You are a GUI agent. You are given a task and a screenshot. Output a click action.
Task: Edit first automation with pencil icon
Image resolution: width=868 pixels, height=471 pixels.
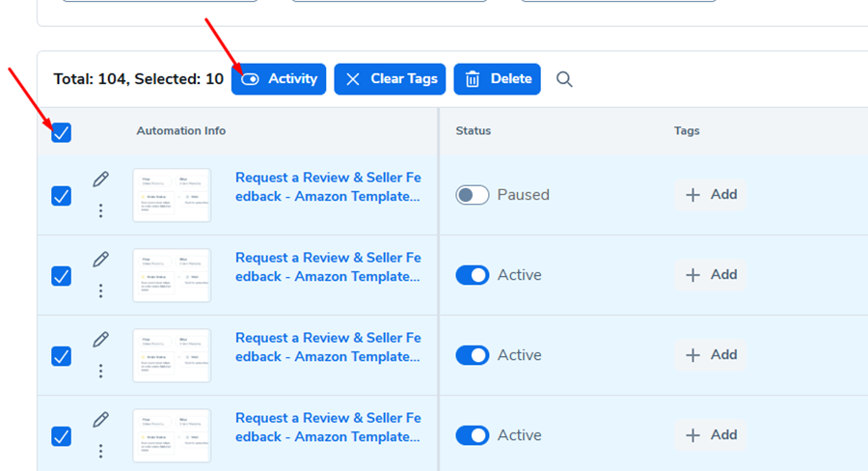point(100,180)
